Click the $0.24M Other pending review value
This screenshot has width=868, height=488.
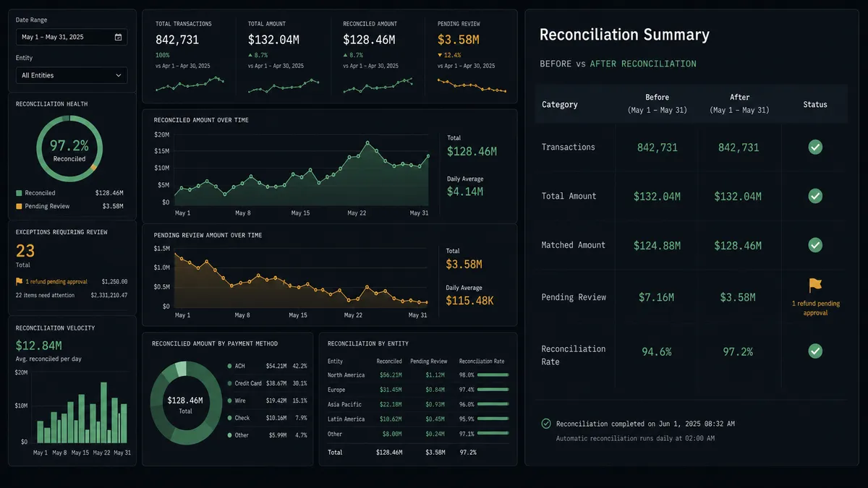(435, 434)
